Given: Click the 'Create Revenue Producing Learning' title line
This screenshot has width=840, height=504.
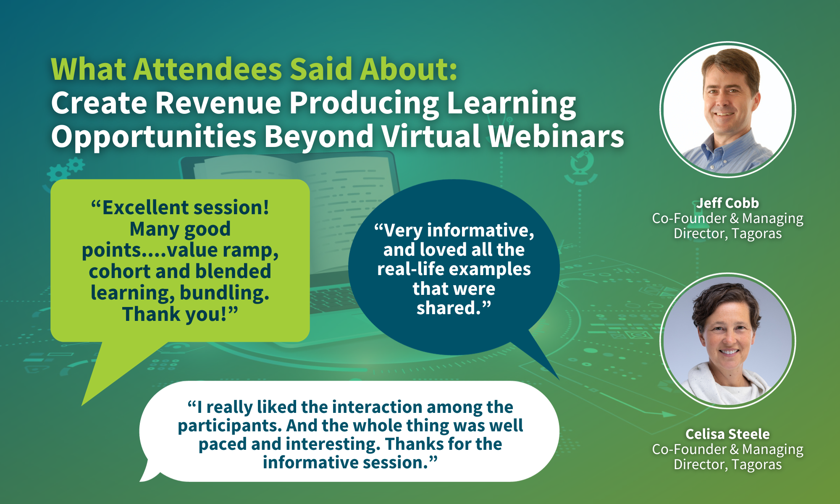Looking at the screenshot, I should [313, 103].
